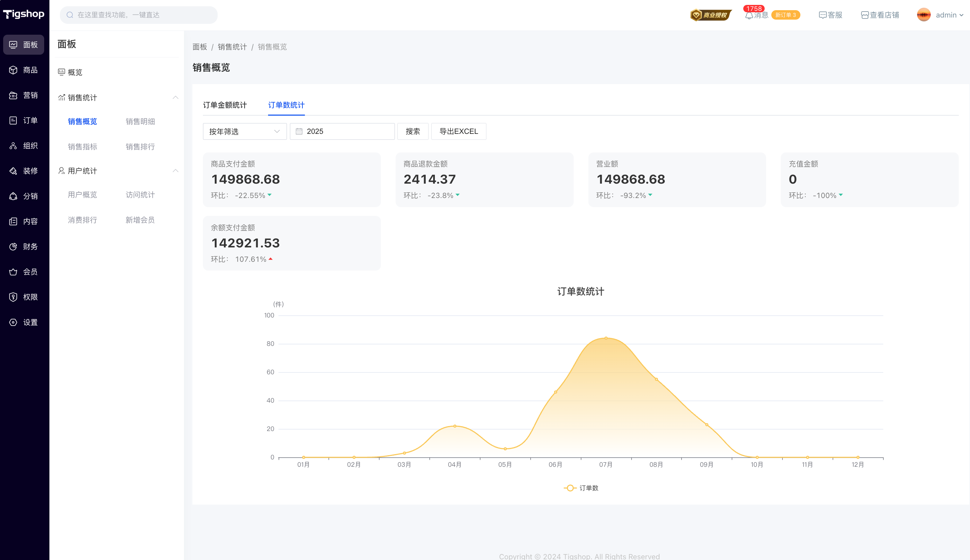Viewport: 970px width, 560px height.
Task: Click the admin avatar image
Action: point(923,15)
